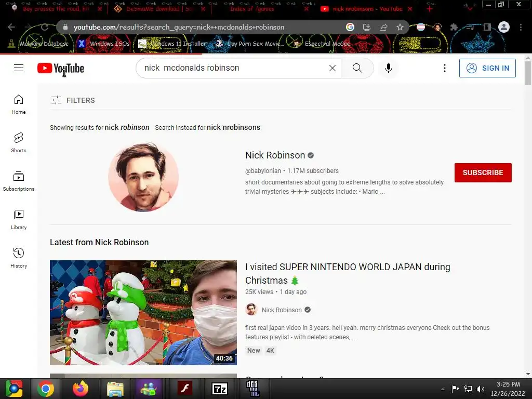This screenshot has width=532, height=399.
Task: Open File Explorer from the taskbar
Action: pos(115,389)
